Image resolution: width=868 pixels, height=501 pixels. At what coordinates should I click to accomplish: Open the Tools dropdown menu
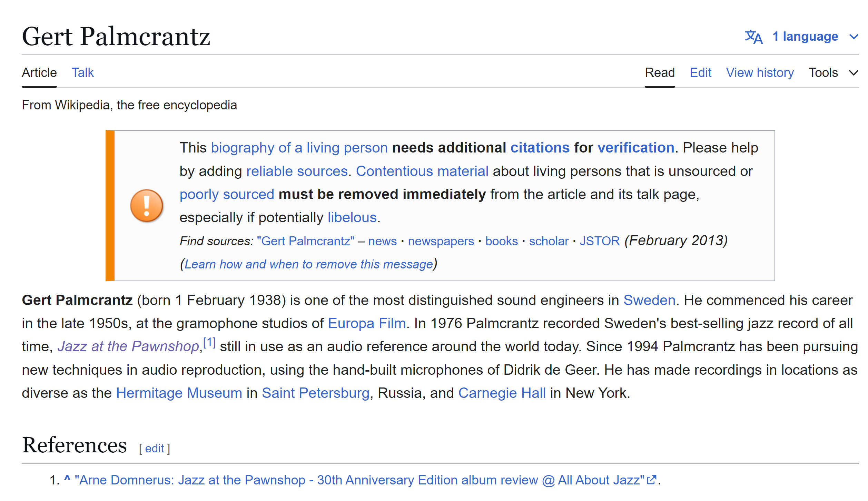823,73
